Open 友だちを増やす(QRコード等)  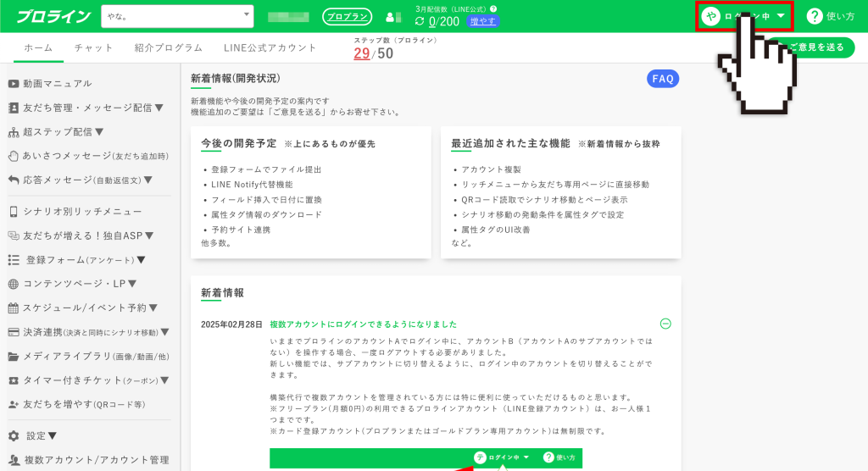click(84, 405)
